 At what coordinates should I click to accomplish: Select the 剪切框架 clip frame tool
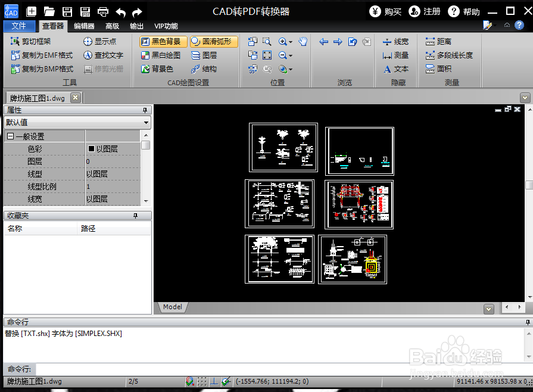coord(30,42)
